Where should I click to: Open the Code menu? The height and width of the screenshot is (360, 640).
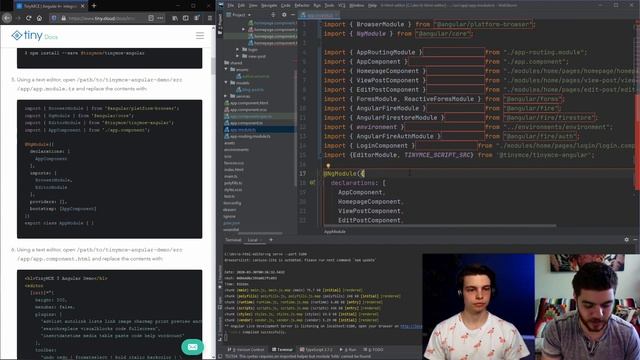pos(286,5)
